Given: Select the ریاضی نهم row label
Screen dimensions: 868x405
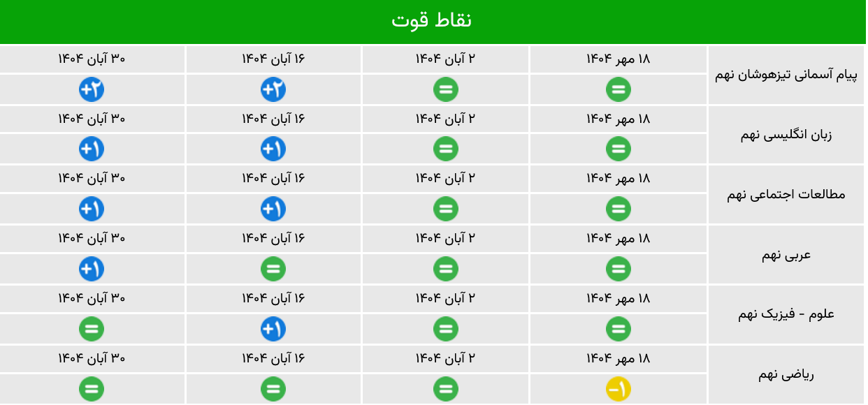Looking at the screenshot, I should point(786,374).
